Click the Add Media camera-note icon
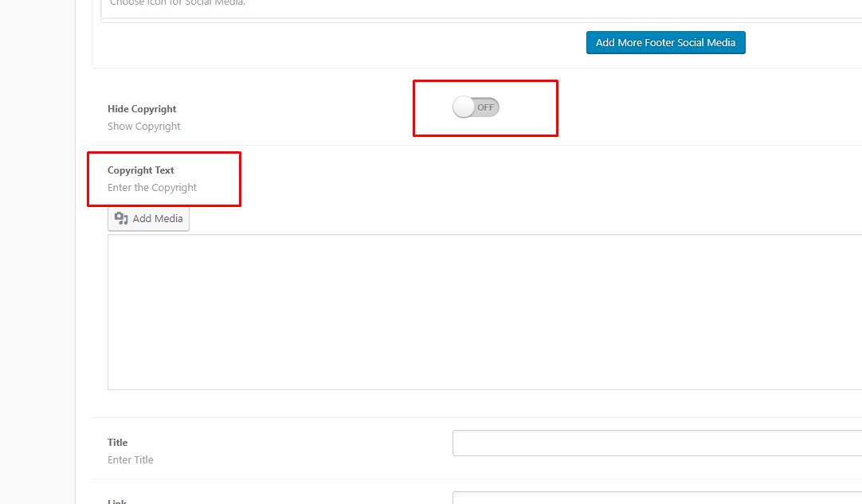 (121, 219)
